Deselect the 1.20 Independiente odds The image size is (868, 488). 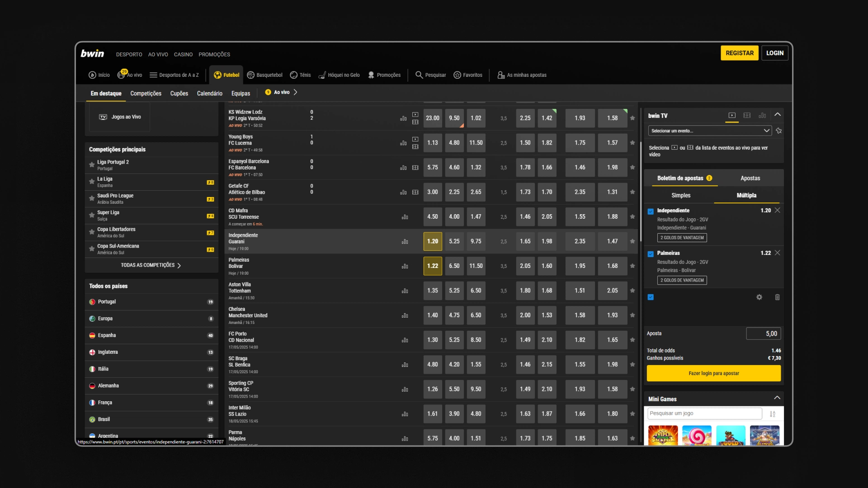[x=433, y=241]
